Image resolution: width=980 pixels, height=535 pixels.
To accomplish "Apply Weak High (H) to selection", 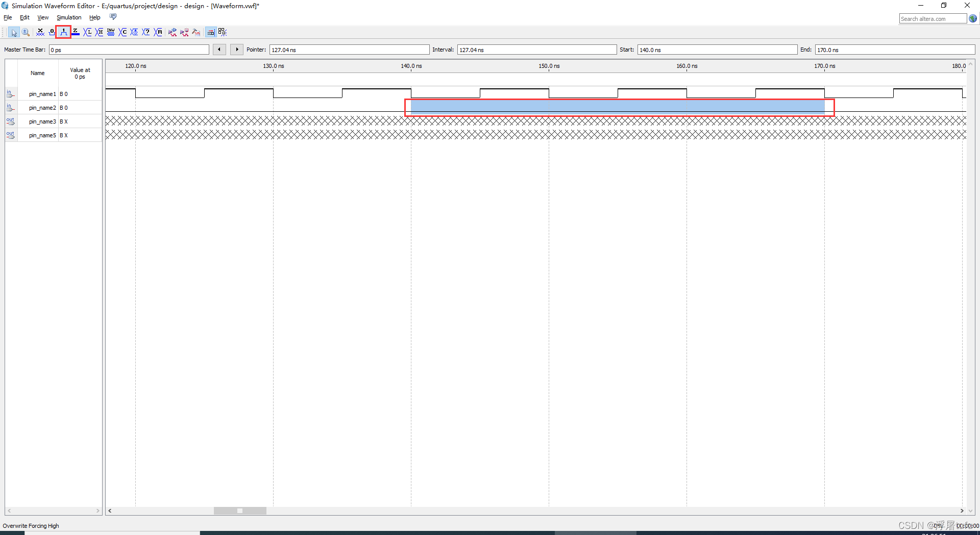I will [99, 32].
